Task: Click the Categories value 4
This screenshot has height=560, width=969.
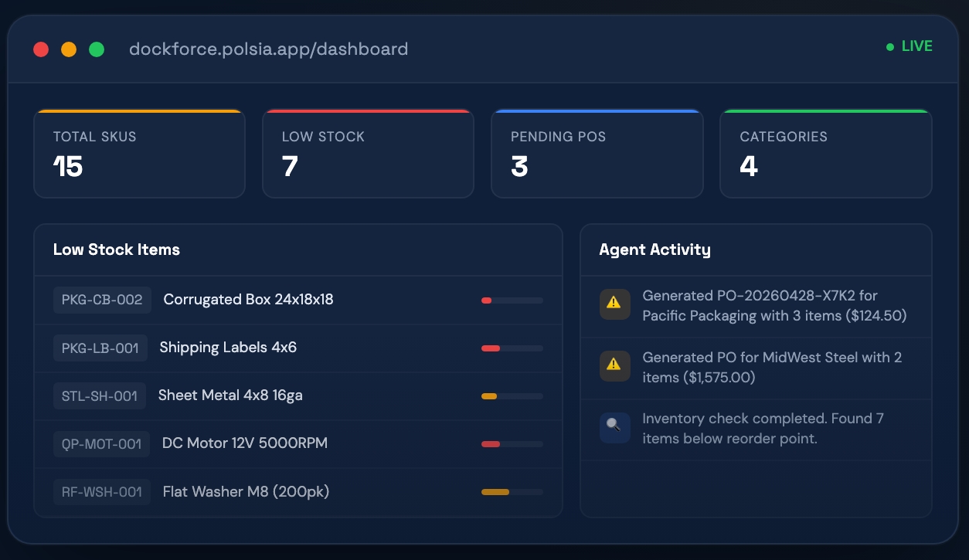Action: pyautogui.click(x=749, y=167)
